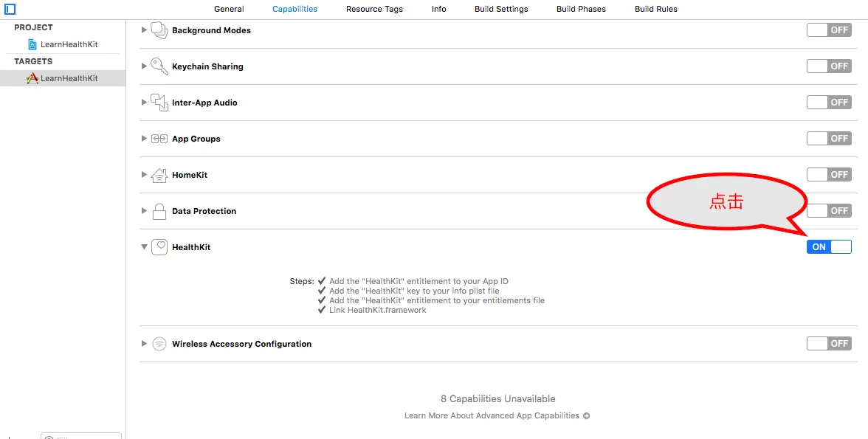868x439 pixels.
Task: Open the Build Rules tab
Action: (656, 9)
